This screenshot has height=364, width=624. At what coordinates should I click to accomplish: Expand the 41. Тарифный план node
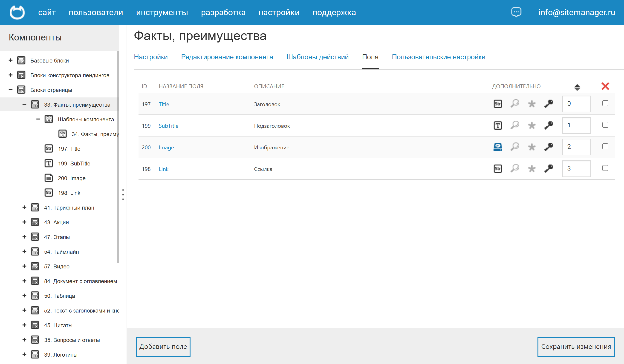click(24, 208)
